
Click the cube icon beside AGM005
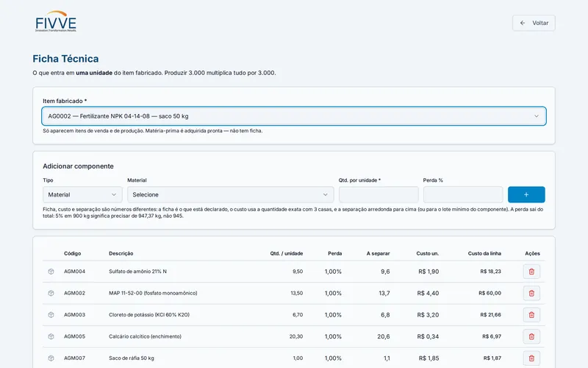[x=51, y=336]
